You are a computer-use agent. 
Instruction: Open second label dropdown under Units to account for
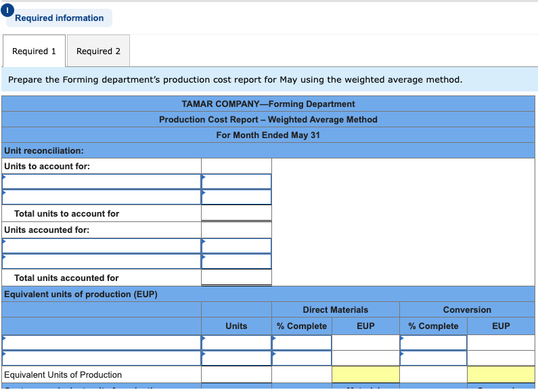[x=102, y=197]
